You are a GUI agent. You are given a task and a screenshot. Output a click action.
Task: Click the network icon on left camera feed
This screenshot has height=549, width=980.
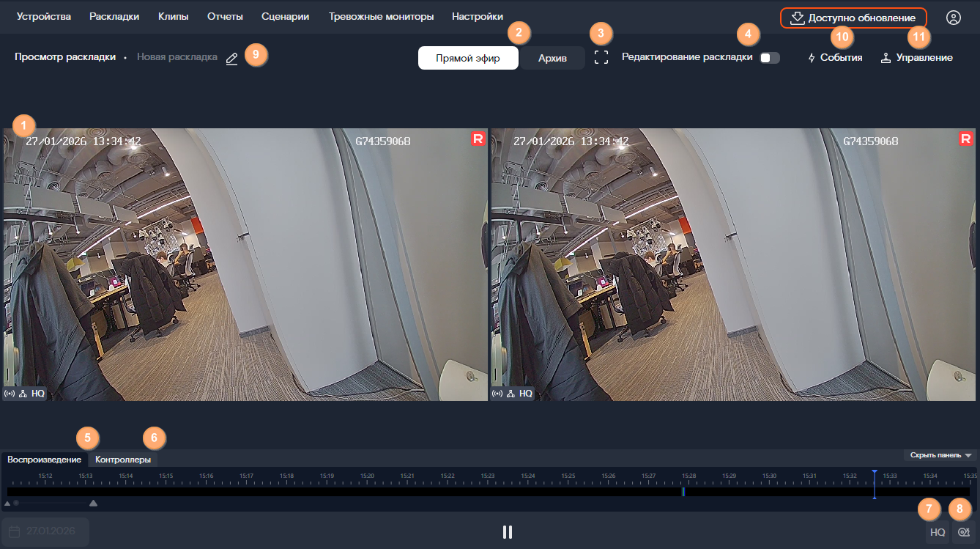pyautogui.click(x=23, y=394)
